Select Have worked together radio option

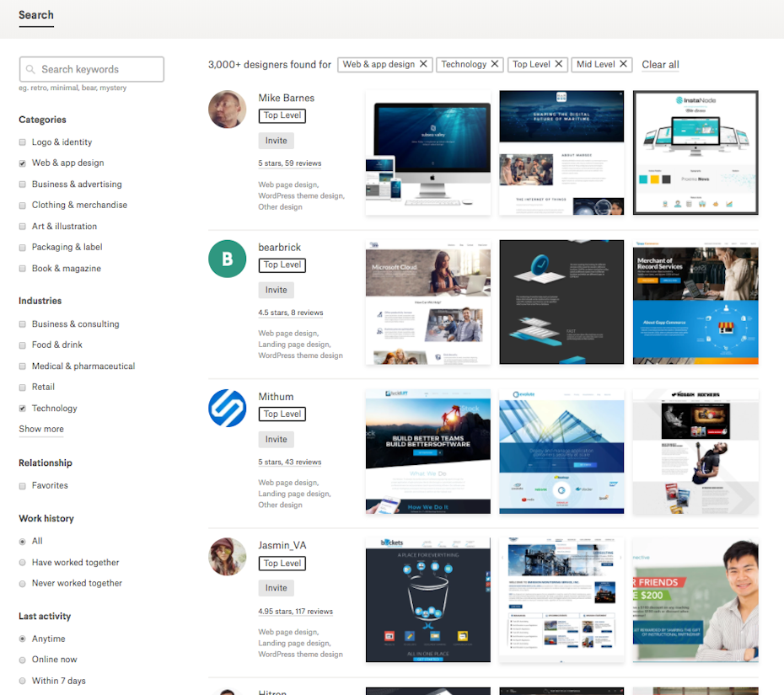pos(23,563)
